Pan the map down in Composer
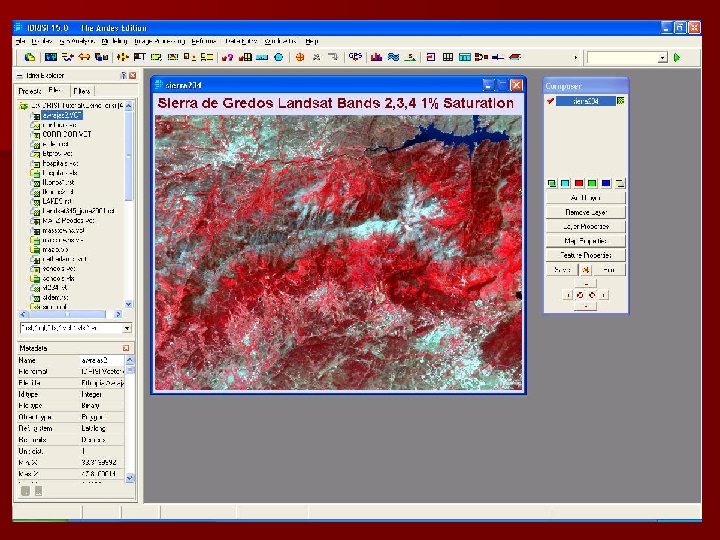720x540 pixels. pos(586,306)
